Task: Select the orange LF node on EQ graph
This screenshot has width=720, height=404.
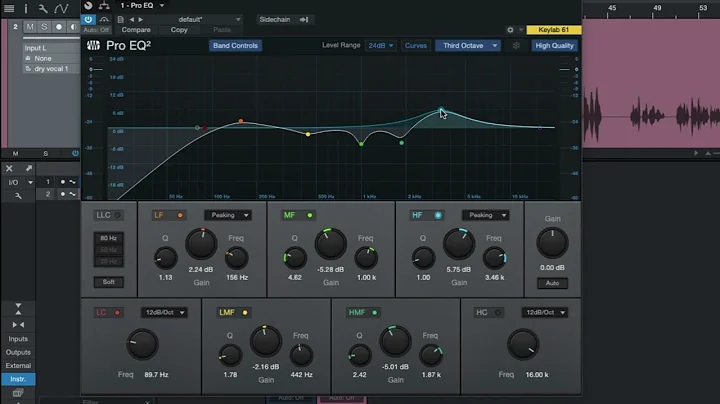Action: (241, 121)
